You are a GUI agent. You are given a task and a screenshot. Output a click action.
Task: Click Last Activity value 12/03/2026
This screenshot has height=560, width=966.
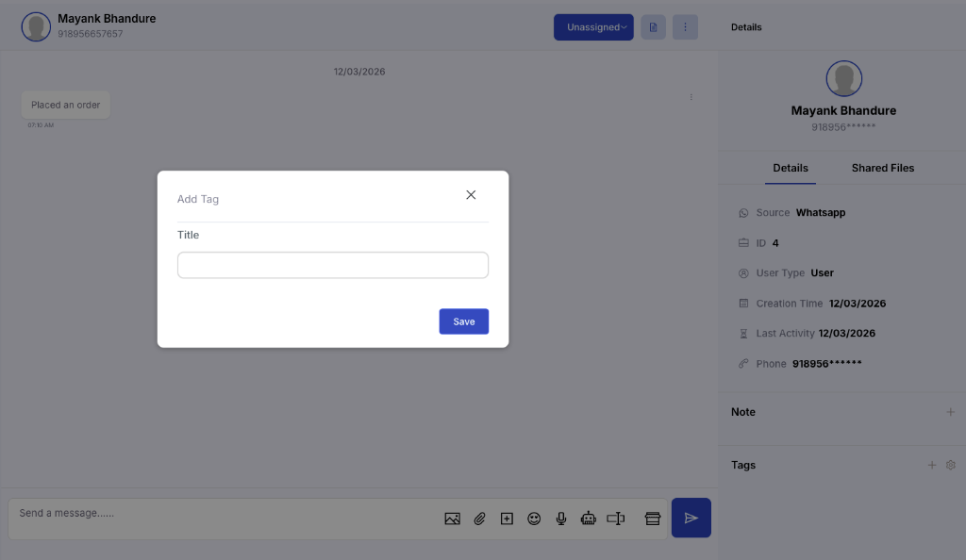(847, 333)
